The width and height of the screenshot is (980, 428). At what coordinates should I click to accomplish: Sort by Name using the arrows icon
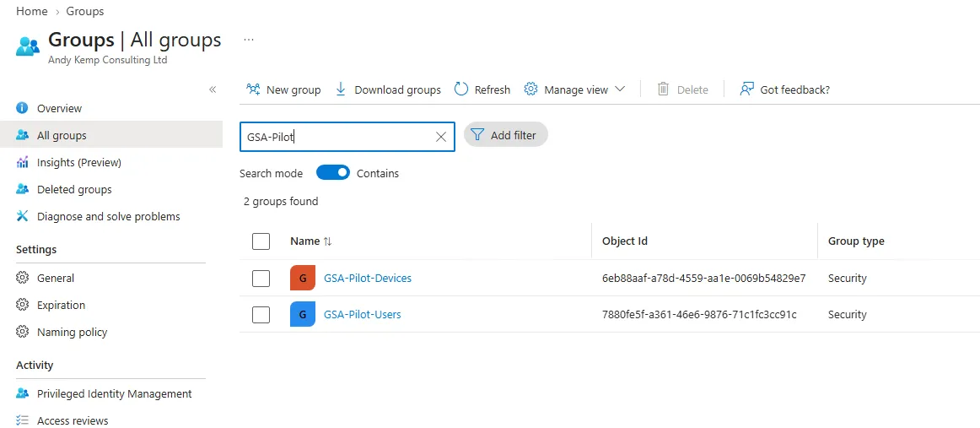327,241
